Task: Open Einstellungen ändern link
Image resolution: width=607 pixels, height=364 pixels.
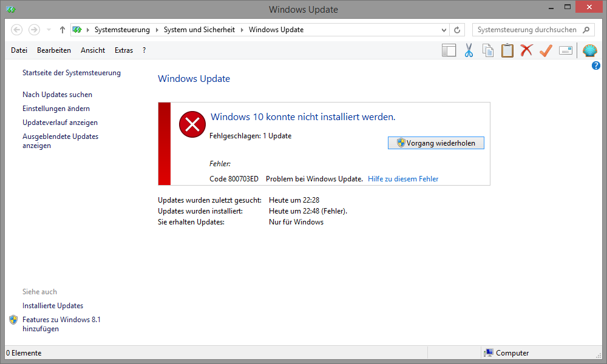Action: coord(56,109)
